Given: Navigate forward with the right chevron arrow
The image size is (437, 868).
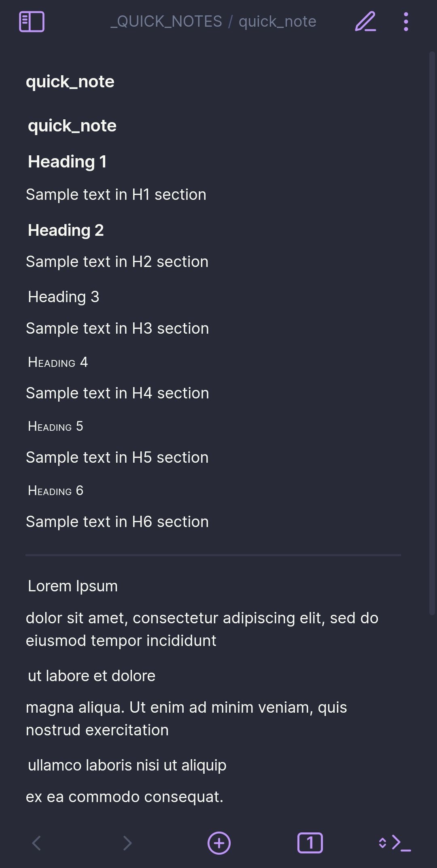Looking at the screenshot, I should click(127, 843).
